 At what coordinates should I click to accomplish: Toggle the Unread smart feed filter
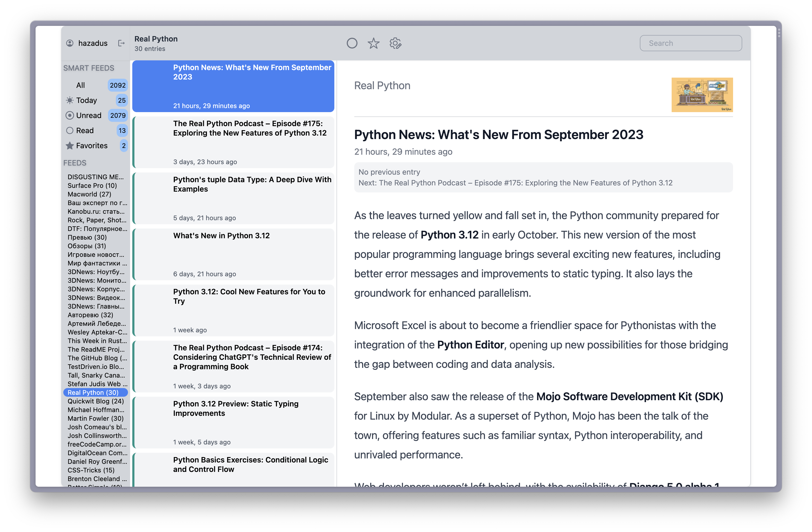click(88, 115)
